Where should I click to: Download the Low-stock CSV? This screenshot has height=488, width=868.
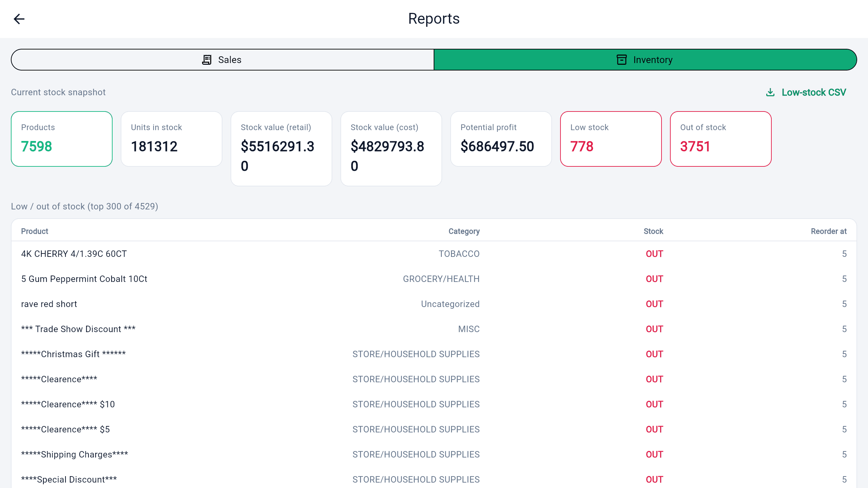[806, 92]
